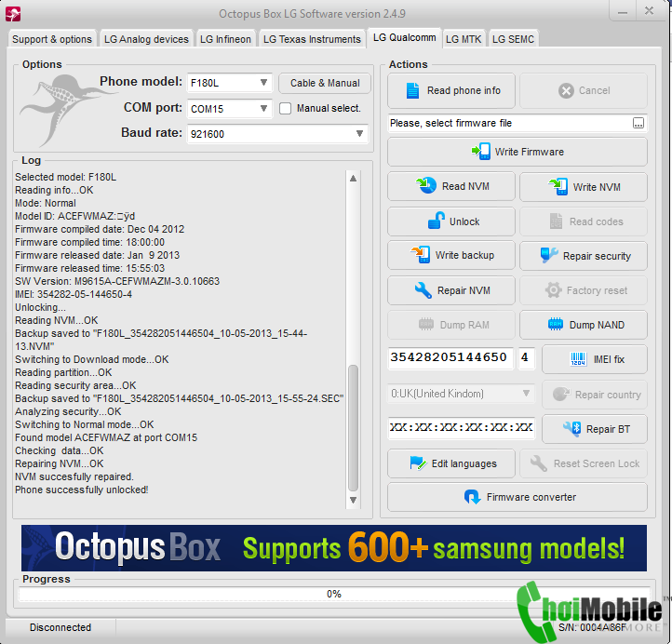Click log line 'Phone successfully unlocked!'
This screenshot has height=644, width=672.
coord(82,490)
